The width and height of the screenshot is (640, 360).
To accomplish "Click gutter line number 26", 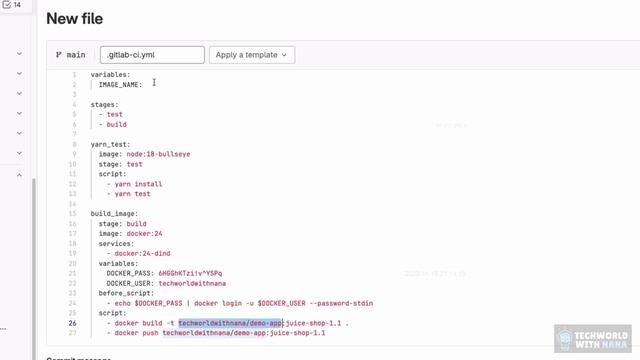I will 73,323.
